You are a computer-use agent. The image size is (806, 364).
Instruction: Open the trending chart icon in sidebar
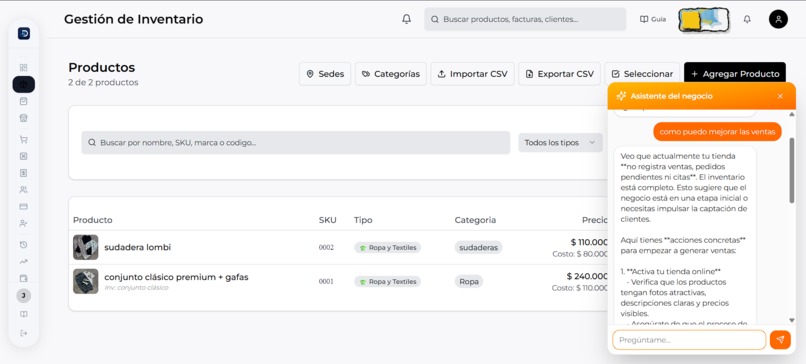[23, 262]
